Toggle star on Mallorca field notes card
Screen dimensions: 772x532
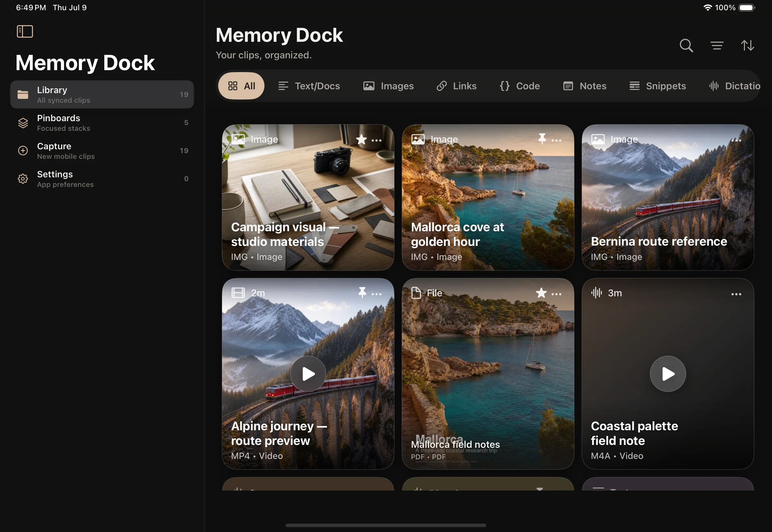(x=541, y=293)
